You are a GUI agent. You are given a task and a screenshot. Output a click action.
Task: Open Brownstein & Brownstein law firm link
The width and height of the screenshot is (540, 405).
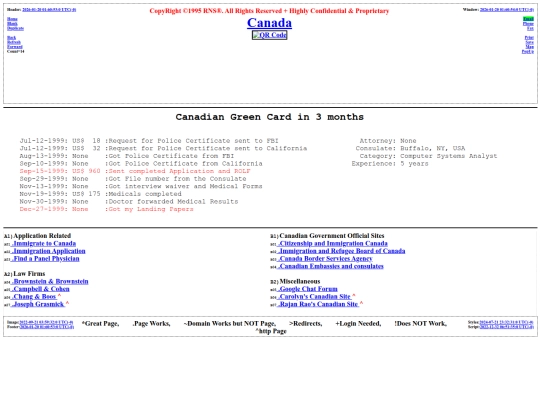50,281
